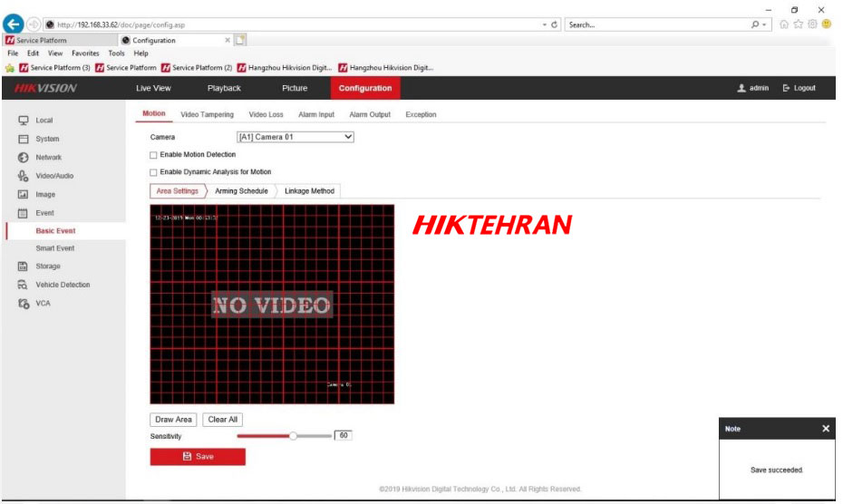Click the browser address bar URL

[x=121, y=24]
